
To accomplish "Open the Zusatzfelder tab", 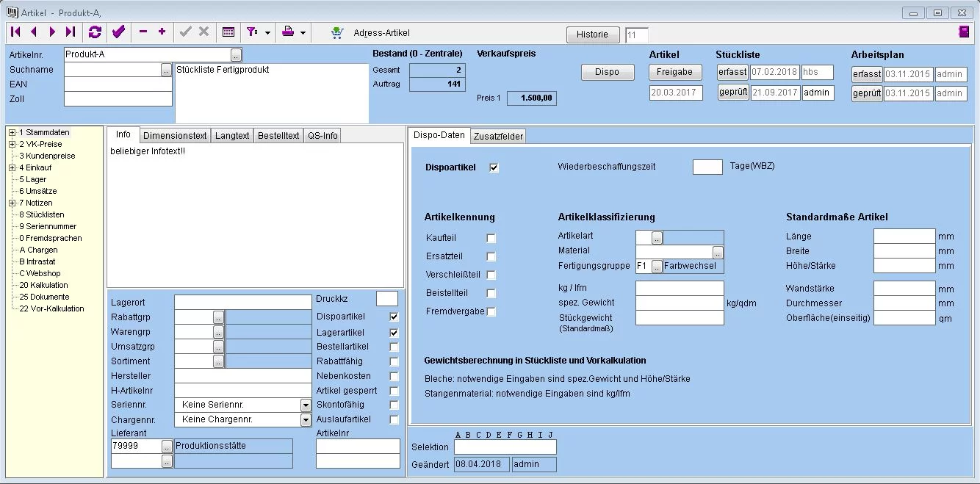I will [498, 137].
